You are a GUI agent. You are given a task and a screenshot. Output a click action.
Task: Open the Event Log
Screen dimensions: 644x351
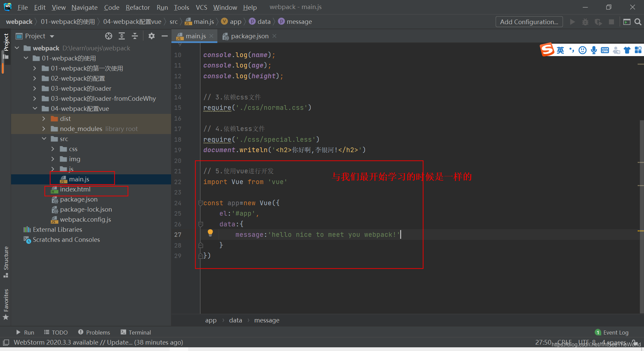pyautogui.click(x=611, y=332)
